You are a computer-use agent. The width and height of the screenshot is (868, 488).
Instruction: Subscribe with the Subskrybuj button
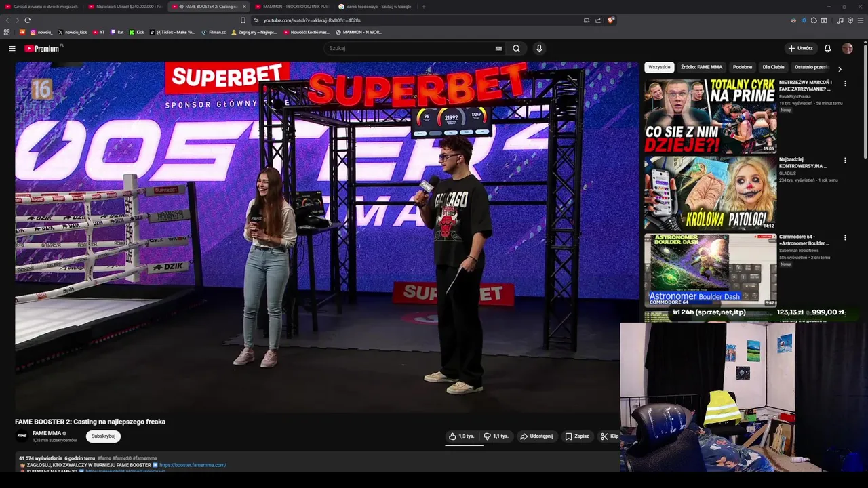[x=103, y=436]
